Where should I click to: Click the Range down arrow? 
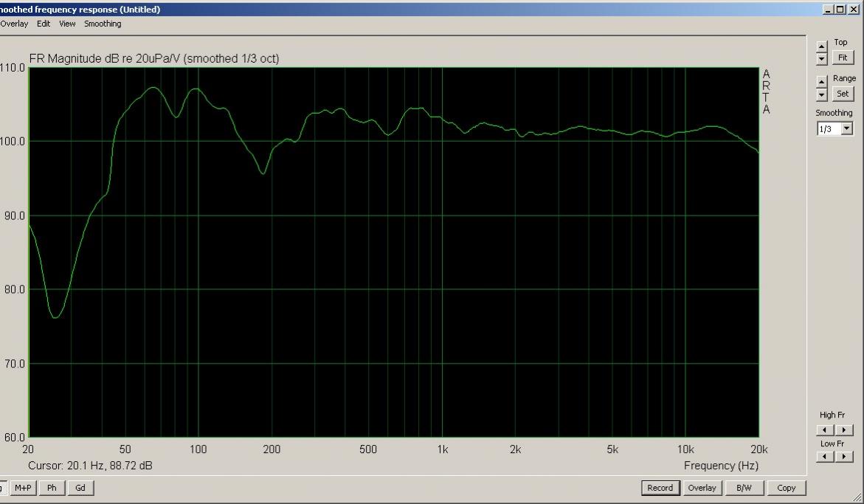tap(821, 94)
